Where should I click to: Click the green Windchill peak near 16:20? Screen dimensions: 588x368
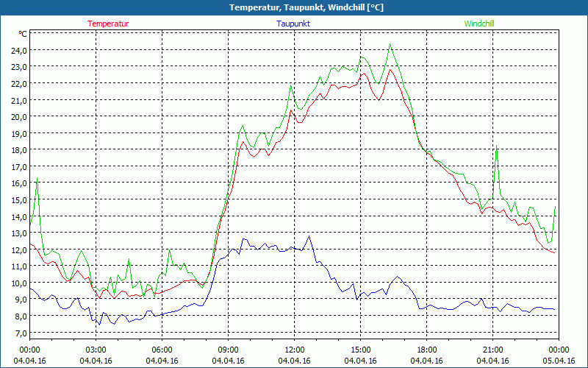390,44
